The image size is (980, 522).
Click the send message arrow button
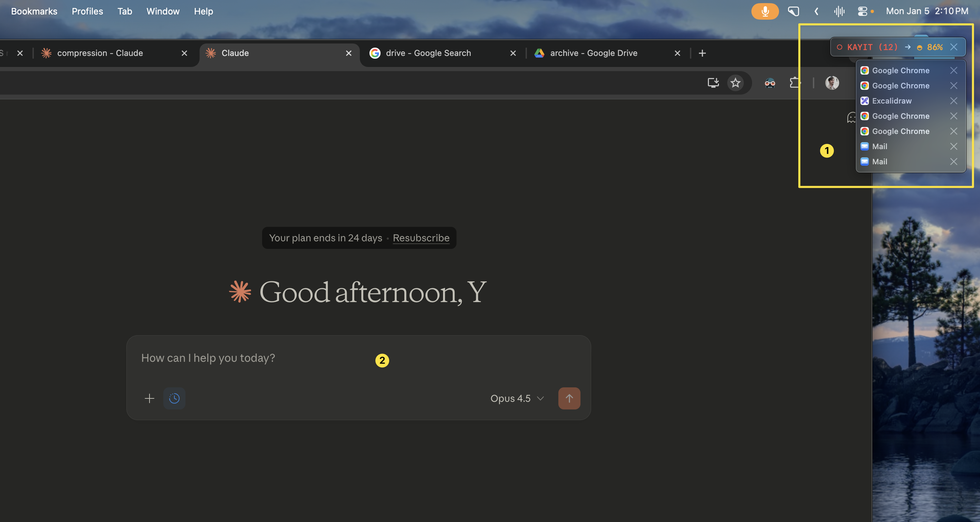569,398
